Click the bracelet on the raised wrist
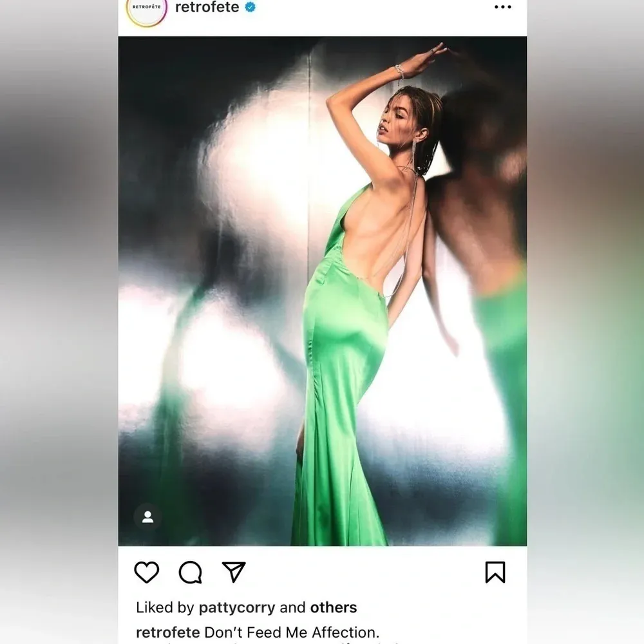The image size is (644, 644). coord(400,70)
